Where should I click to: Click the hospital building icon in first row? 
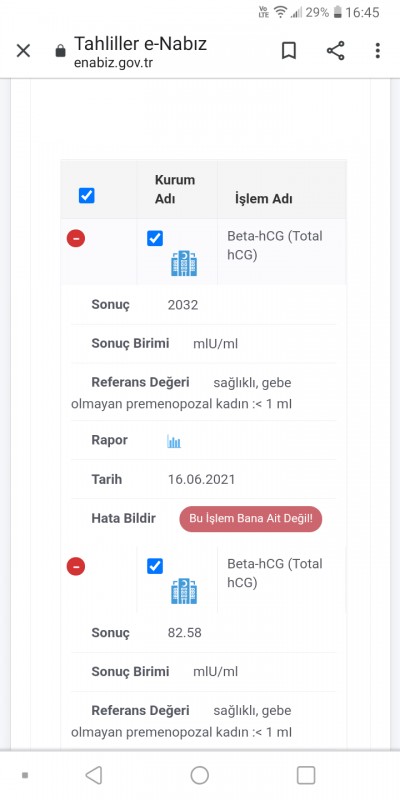(184, 263)
